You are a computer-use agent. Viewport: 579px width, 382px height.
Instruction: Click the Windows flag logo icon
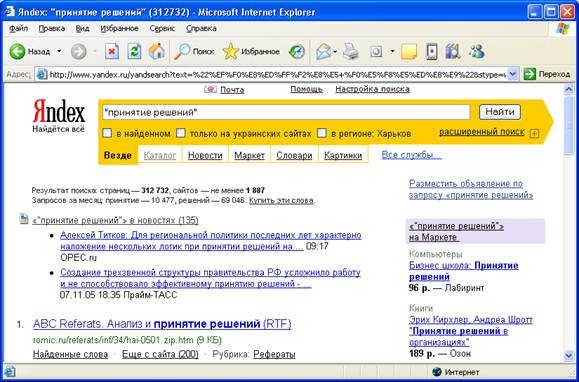coord(563,28)
